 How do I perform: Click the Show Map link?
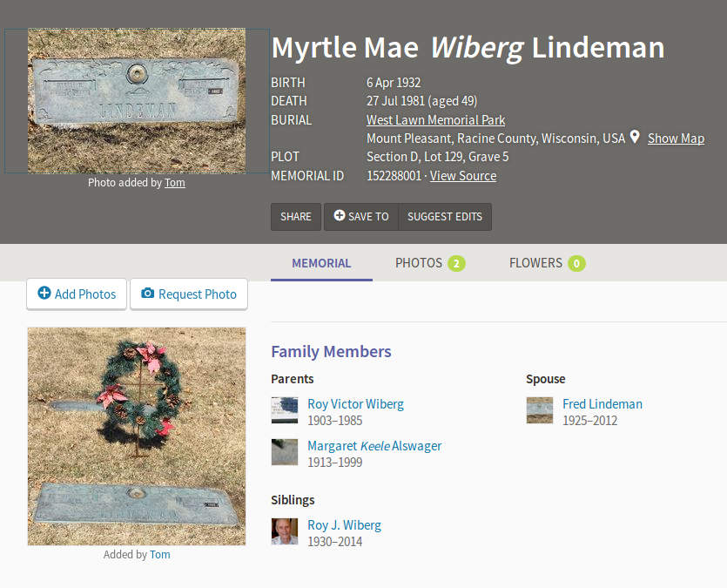click(x=676, y=139)
